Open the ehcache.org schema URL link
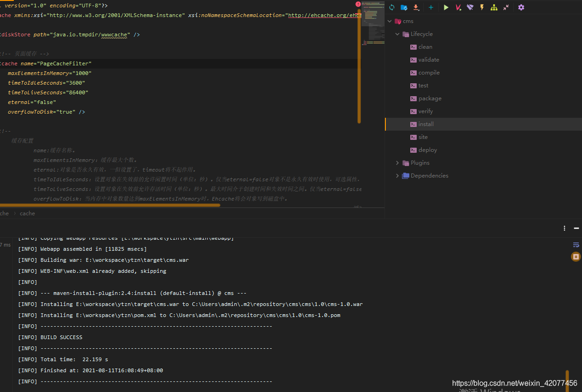The width and height of the screenshot is (582, 392). tap(324, 15)
